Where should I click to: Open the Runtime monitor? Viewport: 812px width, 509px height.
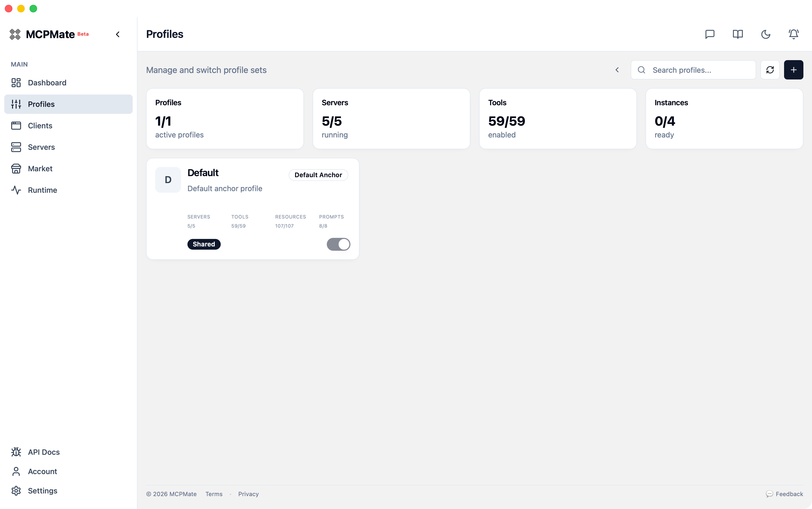(x=42, y=190)
